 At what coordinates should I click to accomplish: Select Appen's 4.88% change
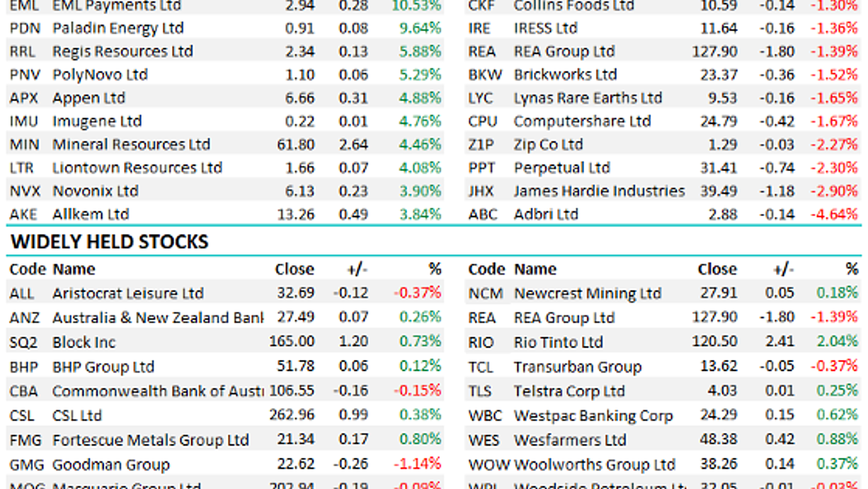click(420, 99)
